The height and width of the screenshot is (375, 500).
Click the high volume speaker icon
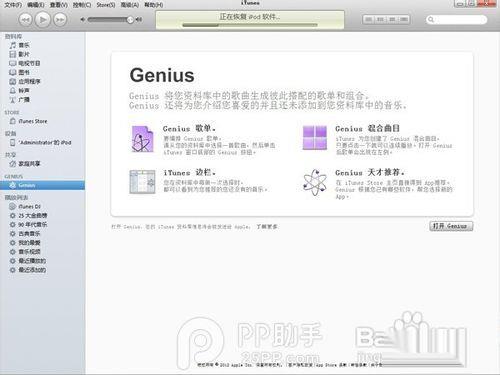pos(139,20)
